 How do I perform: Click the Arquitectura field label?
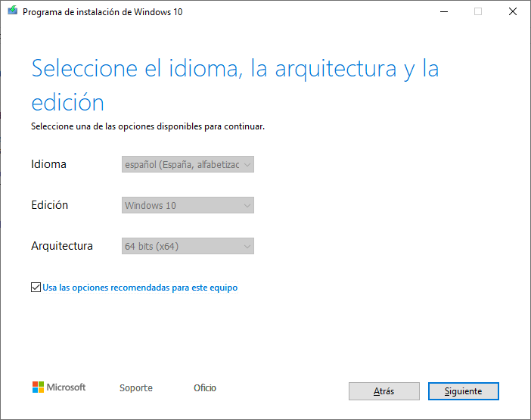coord(62,246)
